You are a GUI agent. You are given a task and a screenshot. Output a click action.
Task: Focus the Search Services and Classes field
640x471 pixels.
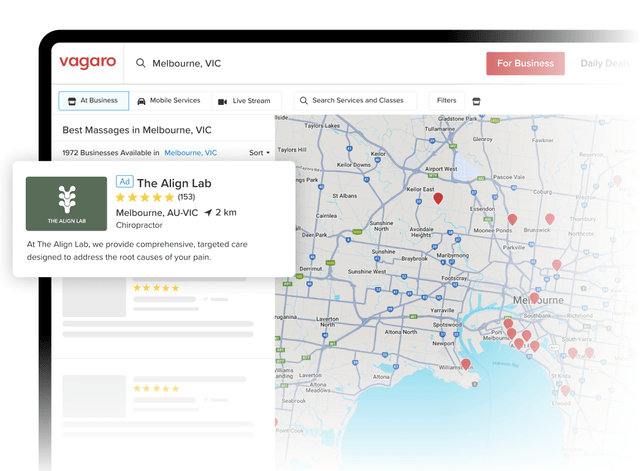[x=355, y=100]
